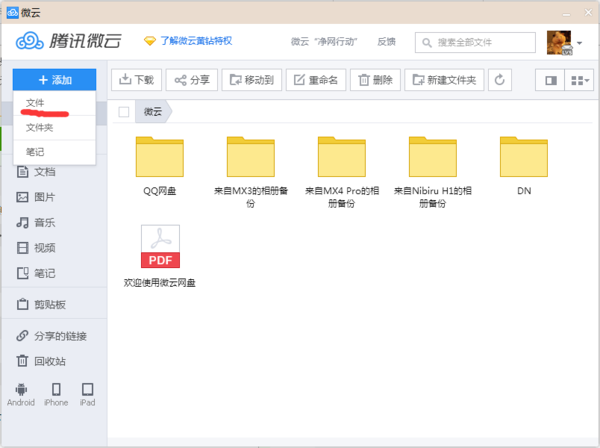The height and width of the screenshot is (448, 600).
Task: Click the 搜索全部文件 search field
Action: point(475,42)
